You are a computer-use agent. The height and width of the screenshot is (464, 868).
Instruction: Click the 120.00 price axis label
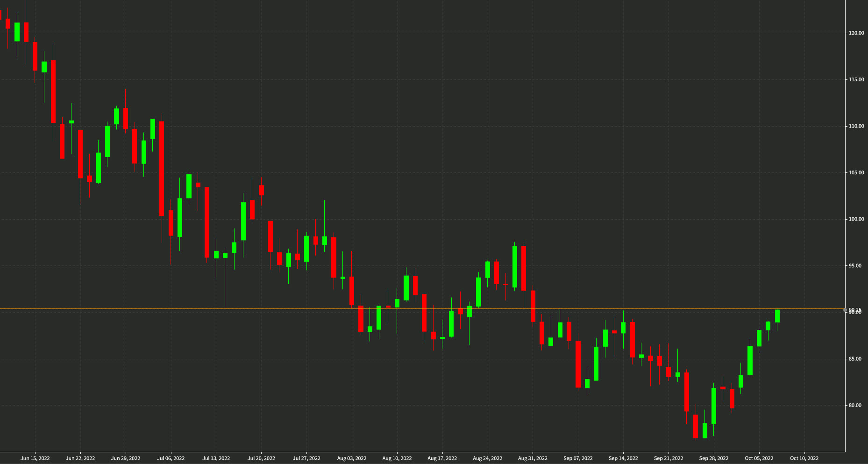click(x=857, y=33)
